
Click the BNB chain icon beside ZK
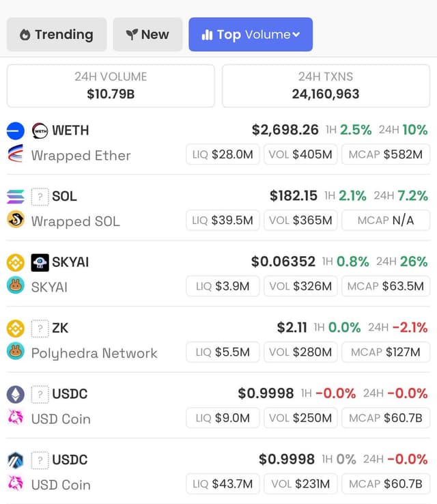coord(16,328)
